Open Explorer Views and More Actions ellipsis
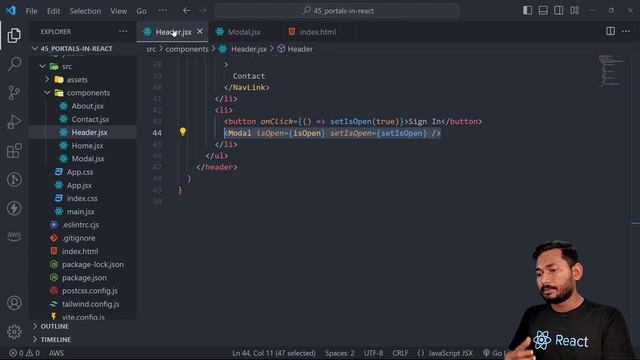 (123, 31)
